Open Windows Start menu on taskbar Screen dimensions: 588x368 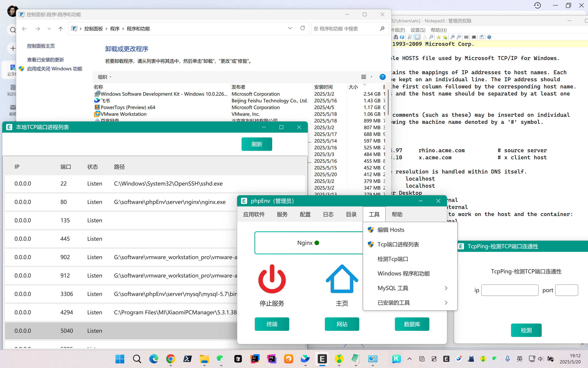pyautogui.click(x=120, y=359)
